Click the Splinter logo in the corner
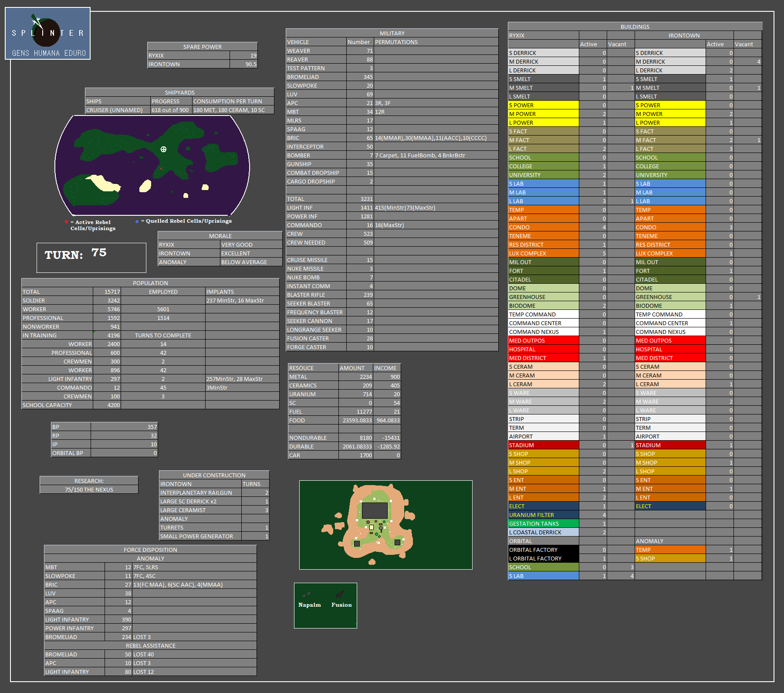 pyautogui.click(x=47, y=34)
